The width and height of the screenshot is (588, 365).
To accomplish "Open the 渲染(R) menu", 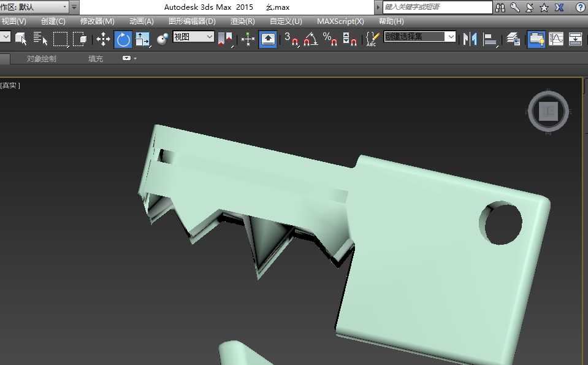I will (x=242, y=21).
